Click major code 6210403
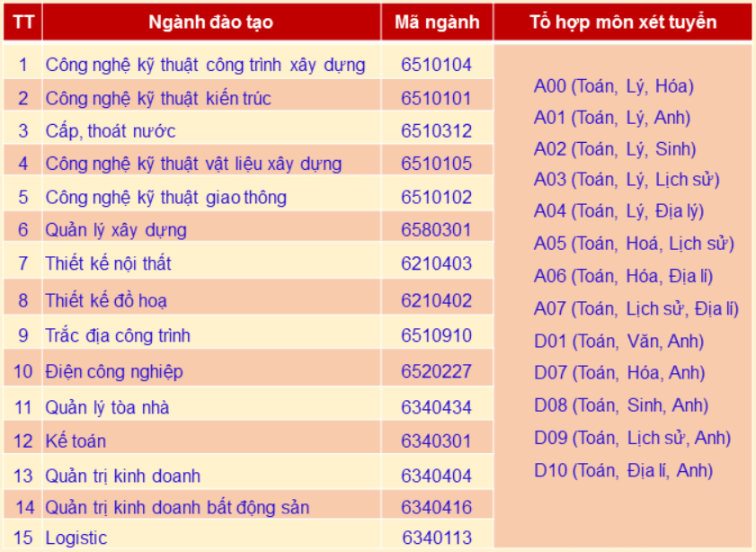 (436, 263)
